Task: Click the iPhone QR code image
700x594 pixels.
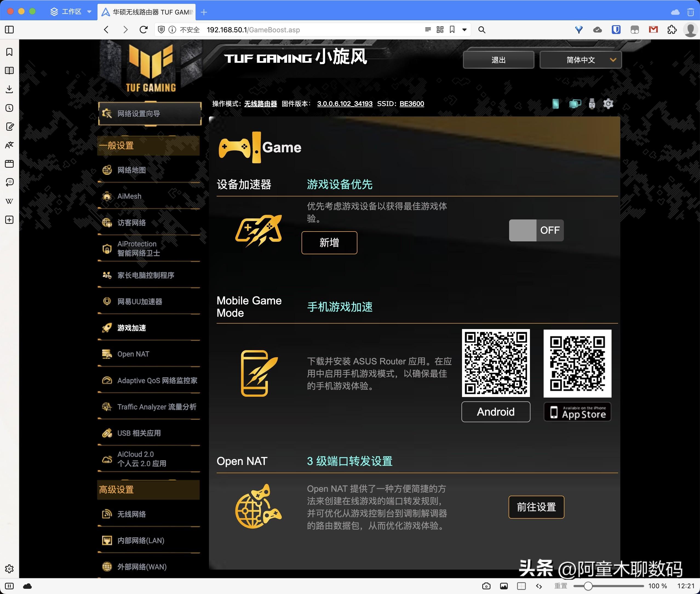Action: (578, 363)
